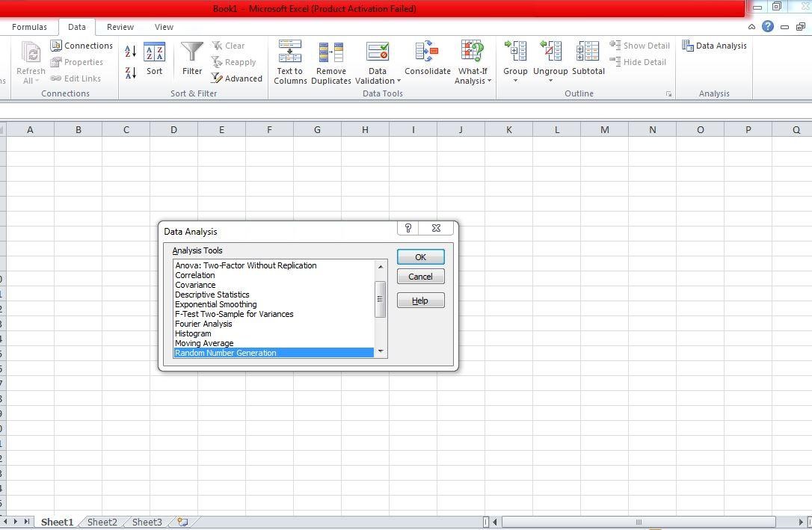The image size is (812, 530).
Task: Switch to the Review ribbon tab
Action: tap(120, 27)
